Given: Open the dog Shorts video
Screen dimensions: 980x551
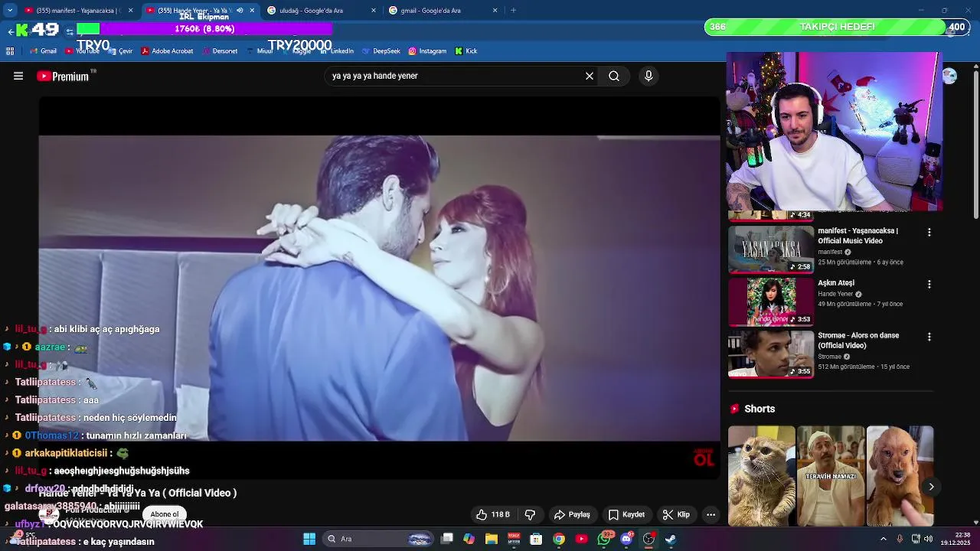Looking at the screenshot, I should (900, 476).
